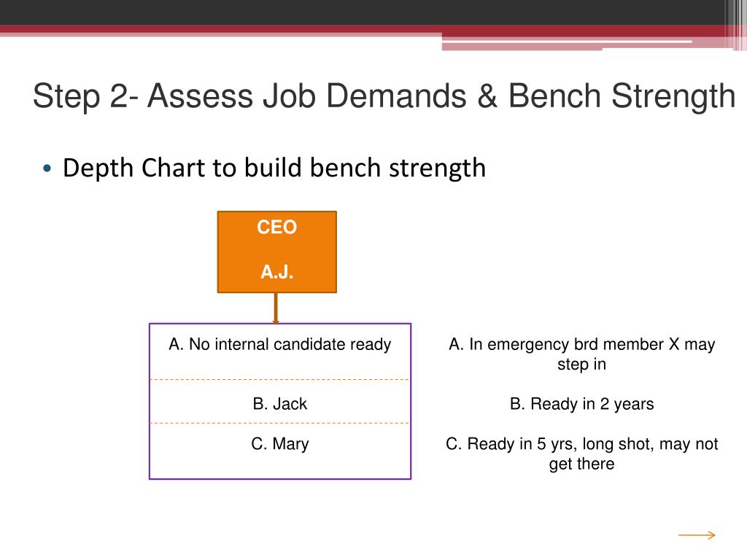
Task: Select the orange CEO box
Action: (276, 252)
